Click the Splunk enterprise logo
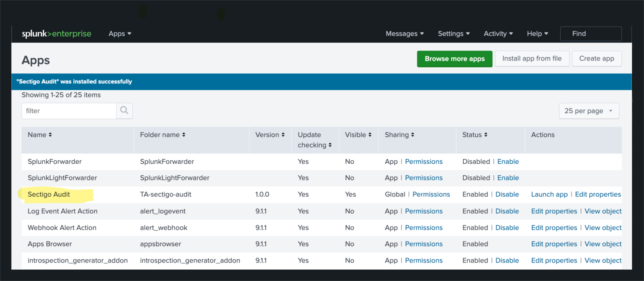644x281 pixels. 56,34
